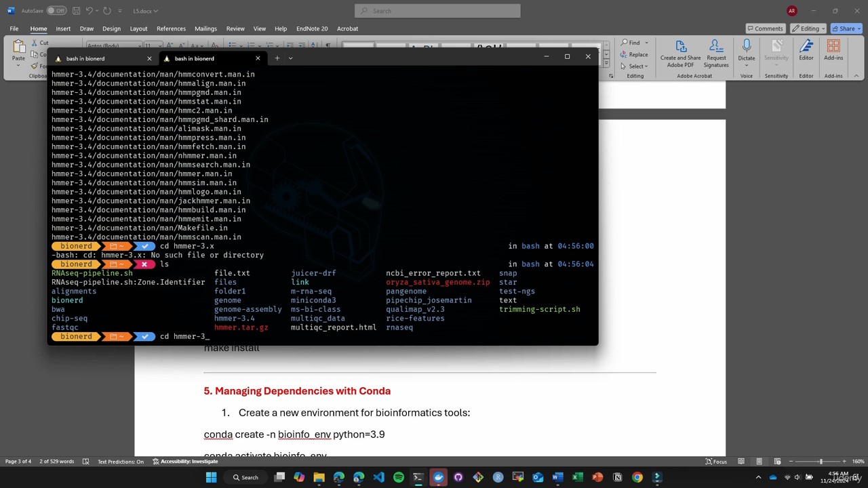Click the Save icon in Word title bar
Viewport: 868px width, 488px height.
tap(76, 11)
